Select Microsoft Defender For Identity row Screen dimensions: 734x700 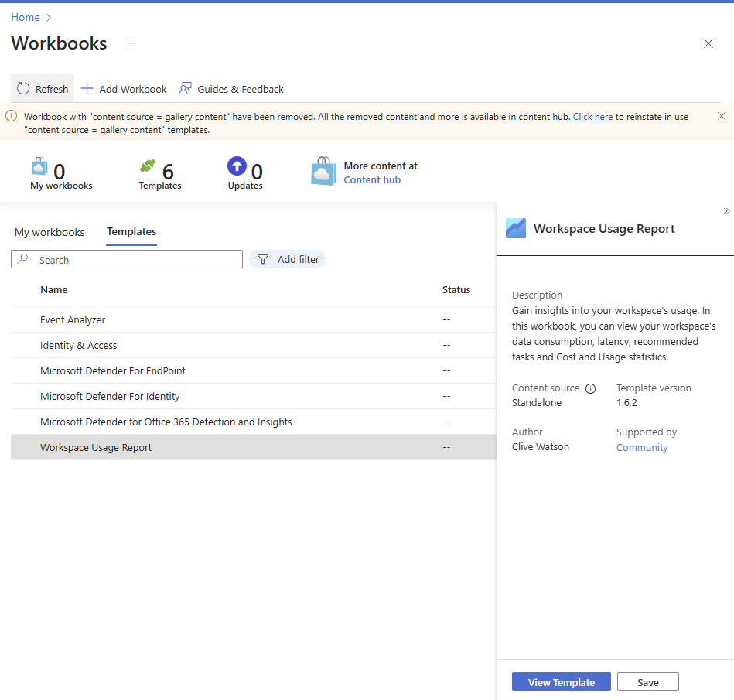pos(253,397)
